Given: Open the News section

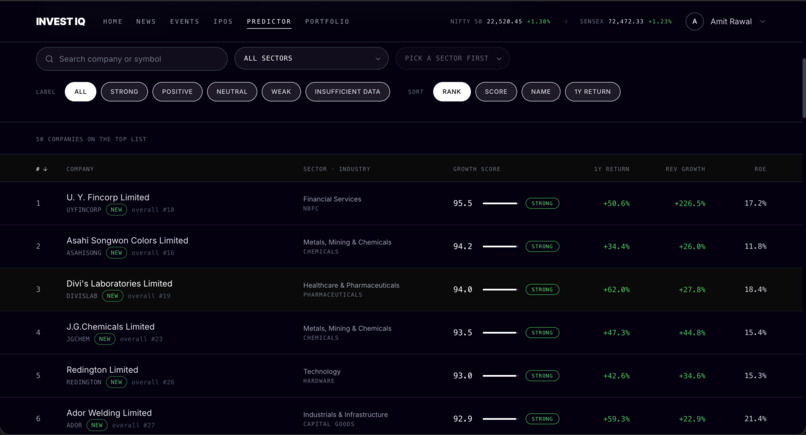Looking at the screenshot, I should [x=146, y=22].
